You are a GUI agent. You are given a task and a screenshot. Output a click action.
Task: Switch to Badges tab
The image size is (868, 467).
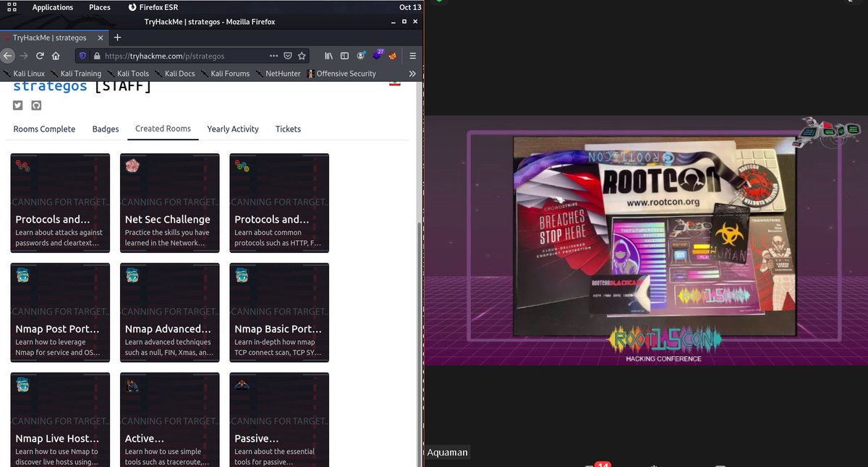click(106, 129)
